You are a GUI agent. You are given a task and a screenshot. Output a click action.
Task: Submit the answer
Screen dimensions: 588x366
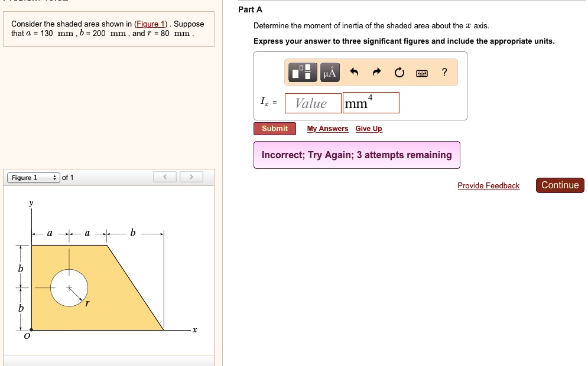274,128
